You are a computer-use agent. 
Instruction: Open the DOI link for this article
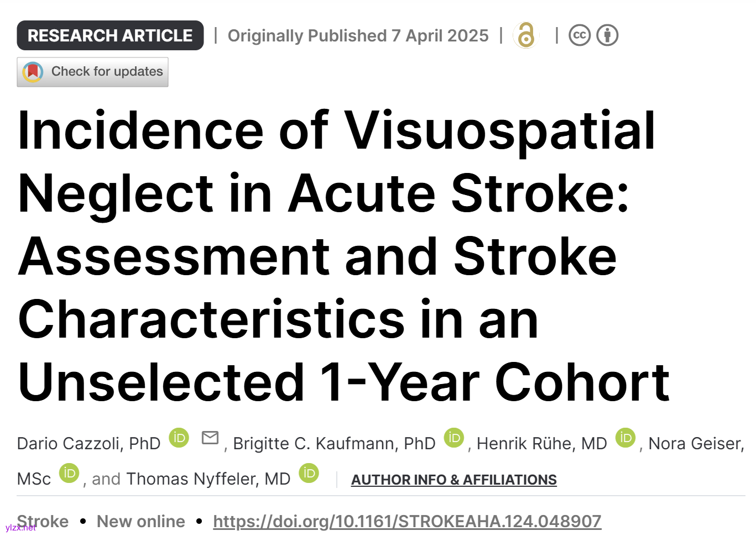(x=407, y=521)
